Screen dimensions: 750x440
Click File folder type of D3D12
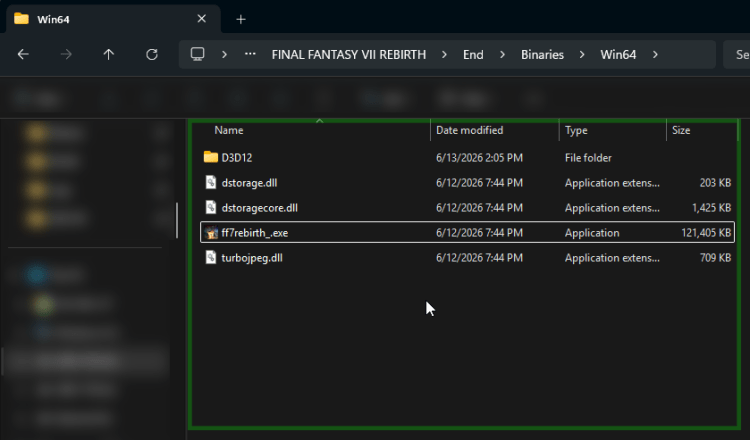588,158
